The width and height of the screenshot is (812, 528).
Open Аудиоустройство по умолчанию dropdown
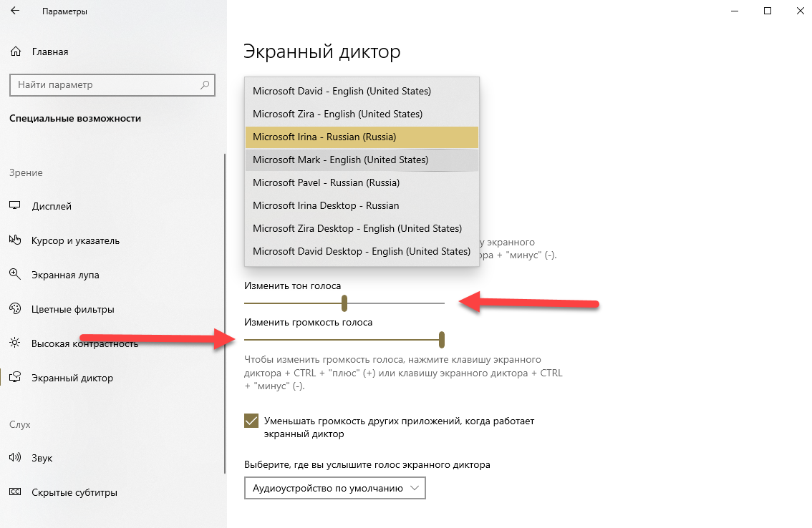point(334,488)
